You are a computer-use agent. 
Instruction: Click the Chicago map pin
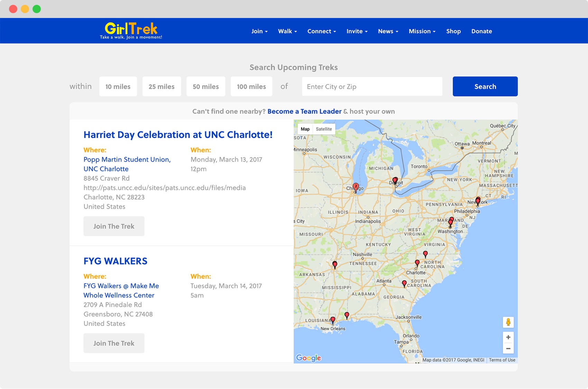tap(356, 188)
